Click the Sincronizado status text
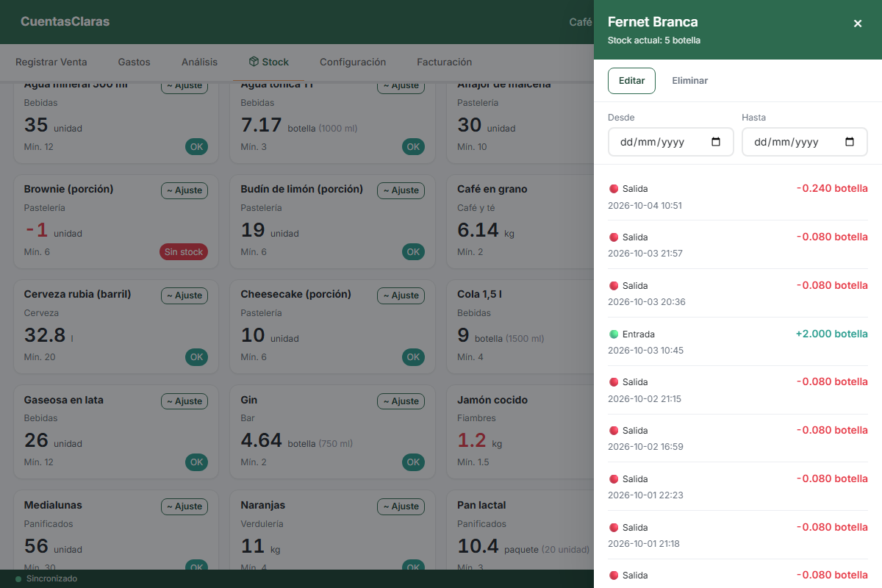Viewport: 882px width, 588px height. pyautogui.click(x=51, y=579)
